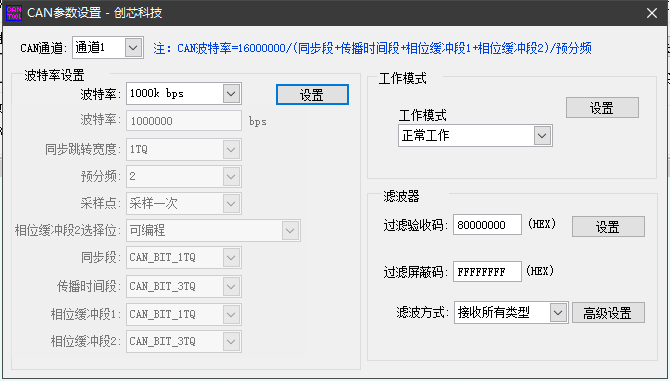Click 设置 button in 工作模式 group
This screenshot has width=670, height=381.
click(x=602, y=108)
